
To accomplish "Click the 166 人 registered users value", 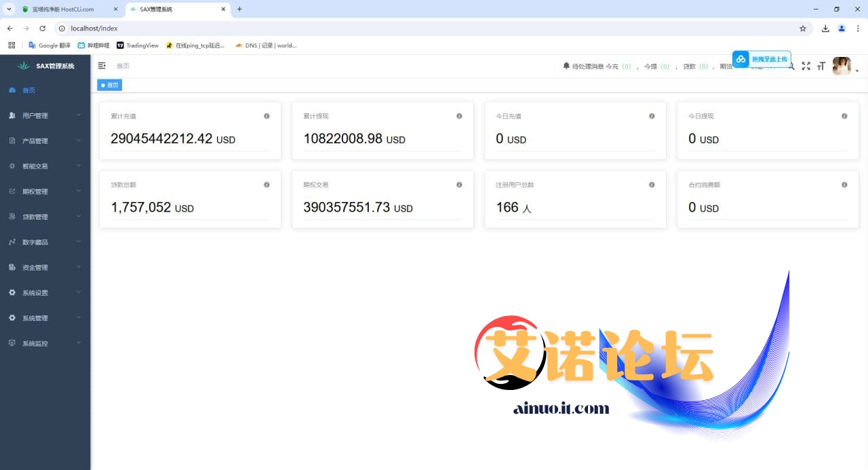I will click(x=514, y=207).
